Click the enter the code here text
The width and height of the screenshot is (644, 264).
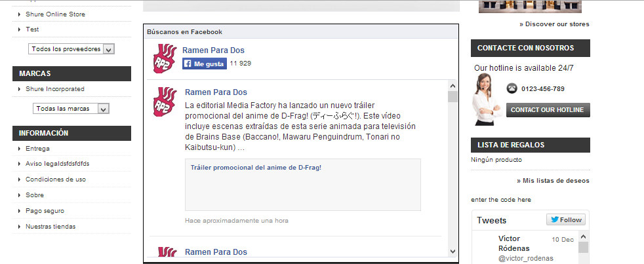(x=500, y=200)
